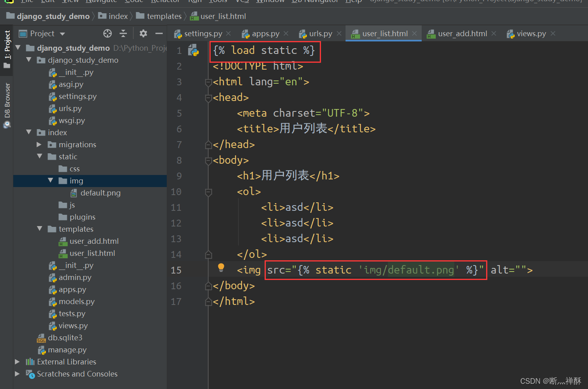Click the collapse all icon in Project panel

[x=123, y=33]
